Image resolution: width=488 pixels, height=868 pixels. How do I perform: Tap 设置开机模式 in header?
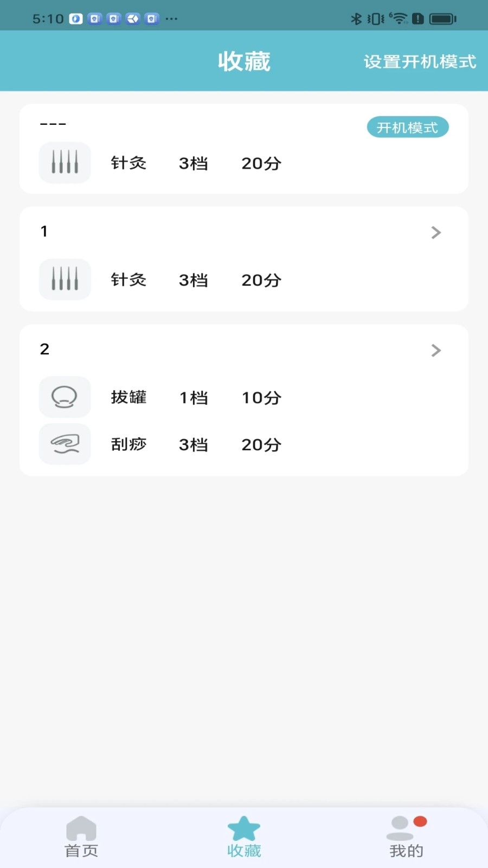tap(420, 62)
